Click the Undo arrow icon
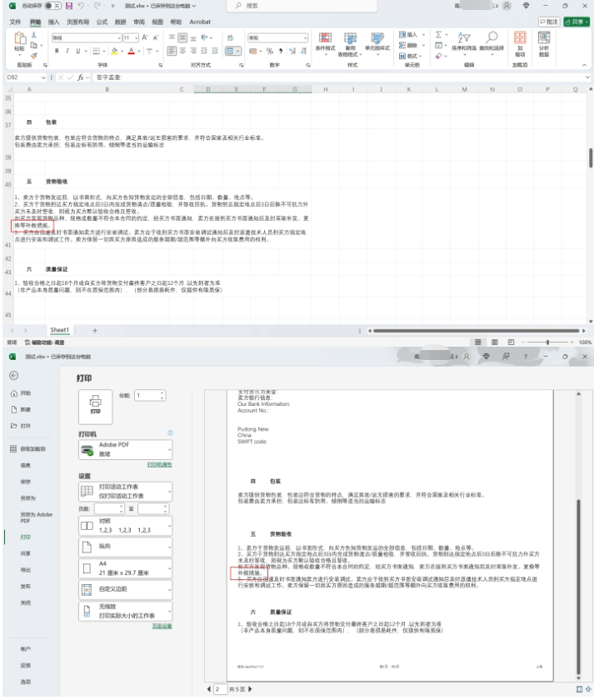This screenshot has width=594, height=700. [x=81, y=6]
